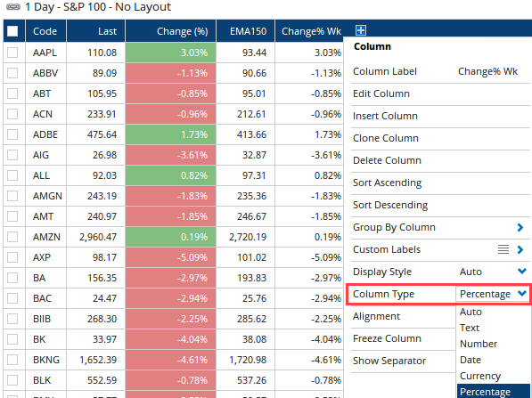Choose Percentage in the Column Type list
This screenshot has width=532, height=398.
pos(494,392)
